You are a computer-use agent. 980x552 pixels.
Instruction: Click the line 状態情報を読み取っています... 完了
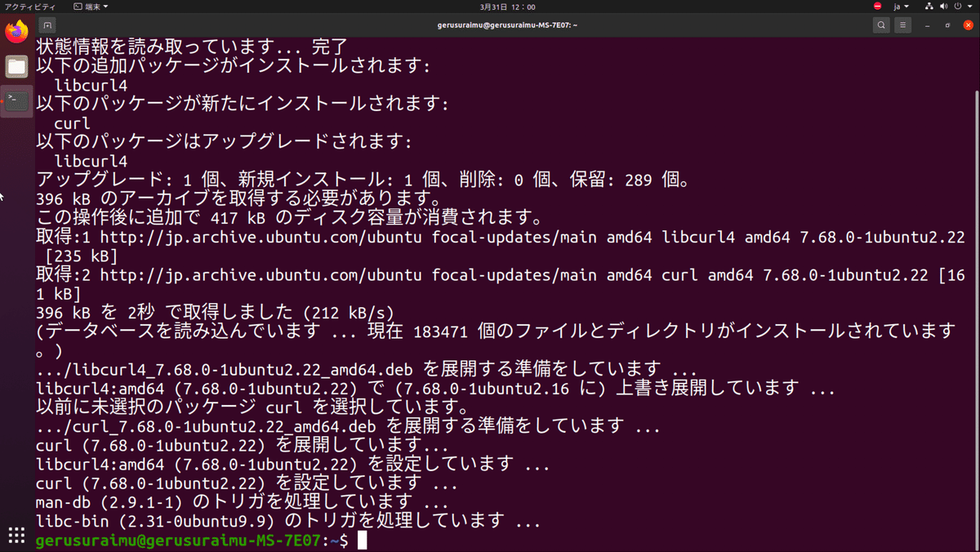tap(192, 47)
